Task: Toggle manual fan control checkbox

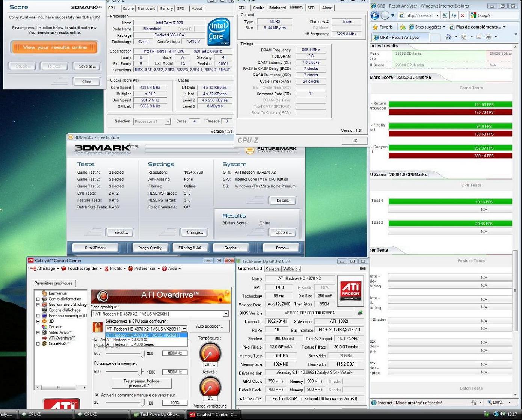Action: [x=97, y=395]
